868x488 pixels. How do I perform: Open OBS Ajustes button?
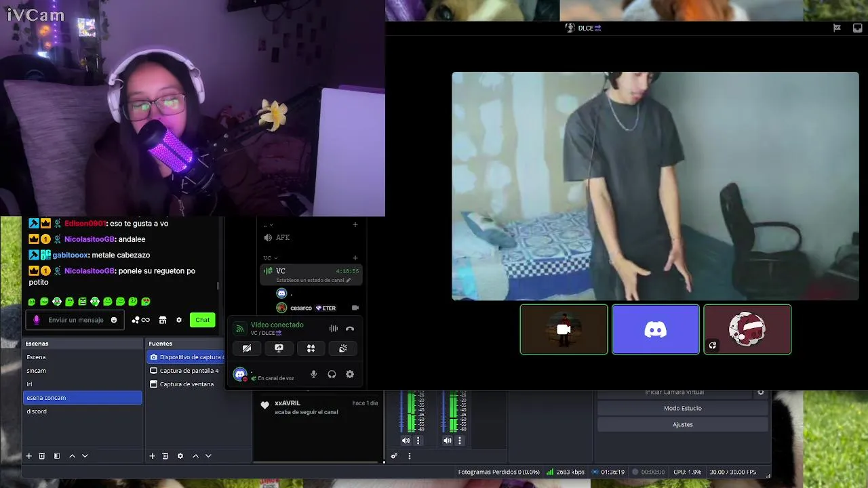click(682, 424)
